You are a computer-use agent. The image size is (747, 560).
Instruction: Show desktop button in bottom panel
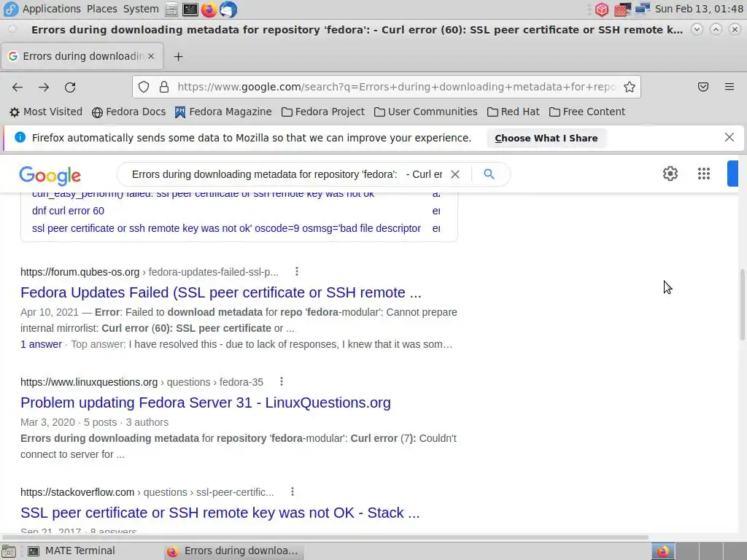click(x=9, y=551)
